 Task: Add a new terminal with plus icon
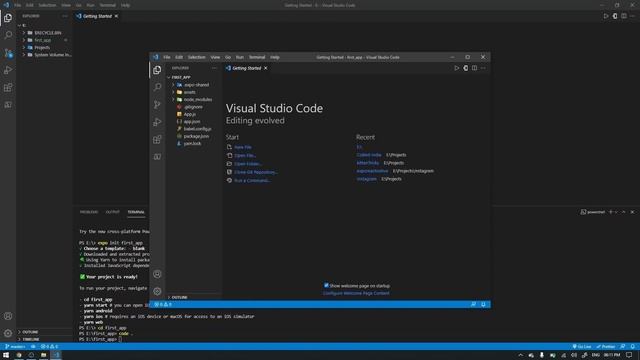click(x=611, y=212)
